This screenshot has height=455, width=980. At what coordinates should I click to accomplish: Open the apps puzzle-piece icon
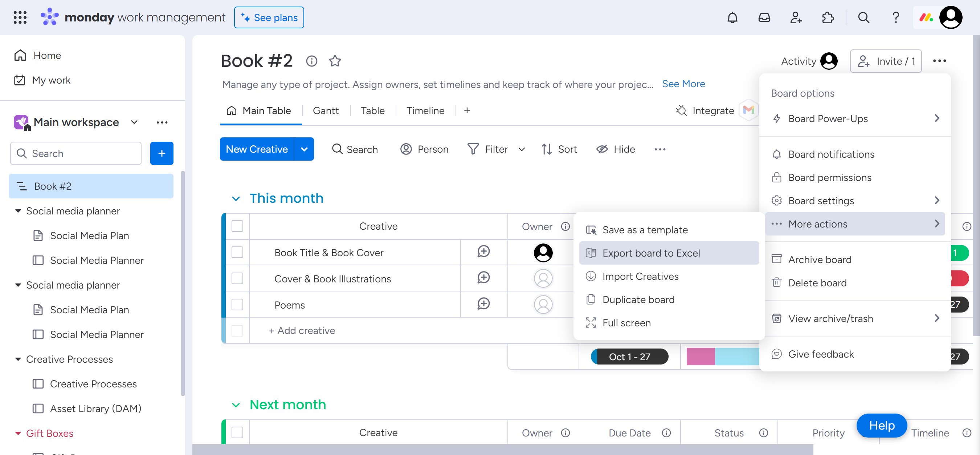(x=828, y=17)
